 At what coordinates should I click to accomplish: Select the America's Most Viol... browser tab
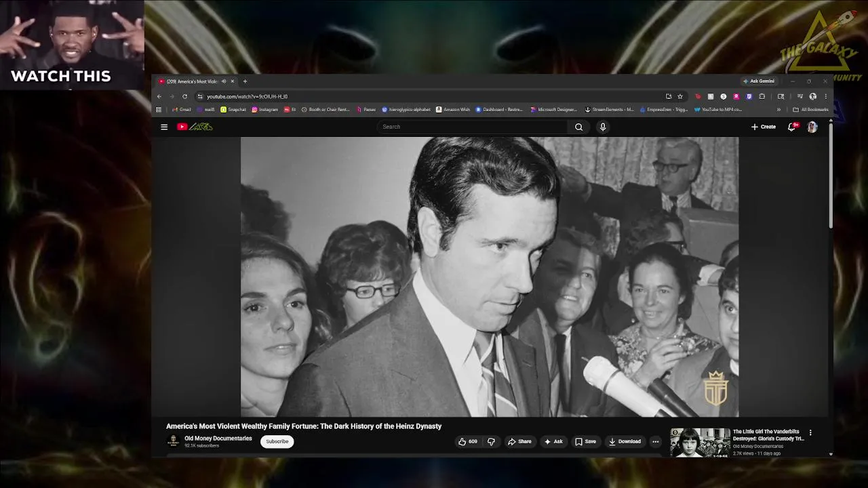tap(192, 81)
